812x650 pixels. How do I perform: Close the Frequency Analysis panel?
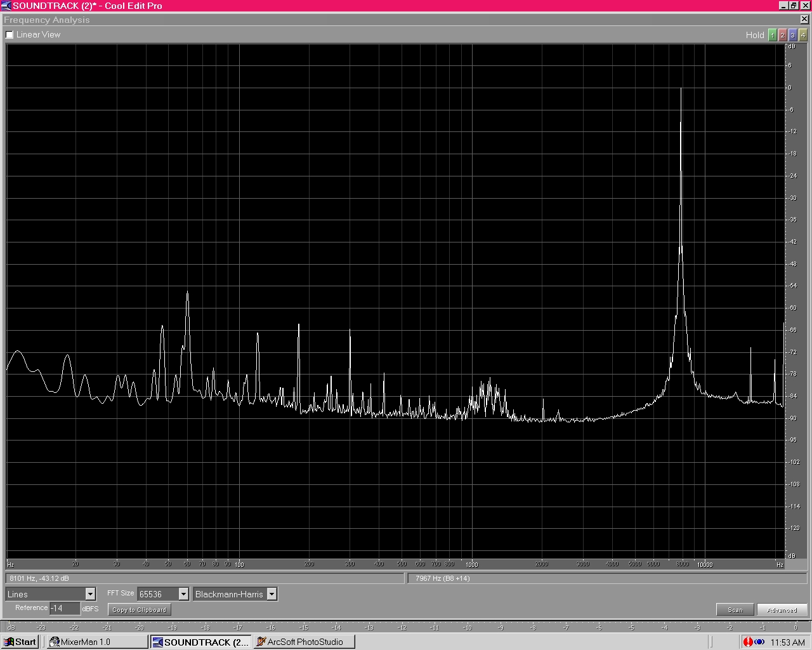click(804, 20)
